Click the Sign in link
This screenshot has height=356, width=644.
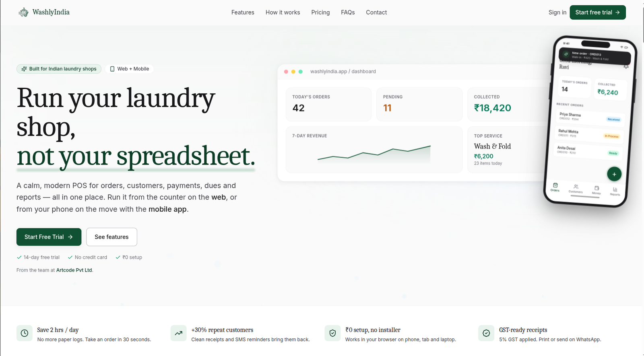point(557,12)
